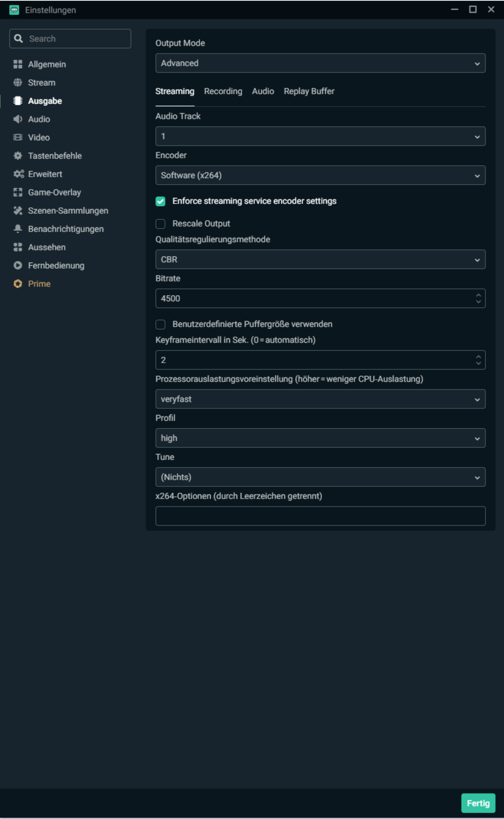The height and width of the screenshot is (819, 504).
Task: Click the Audio speaker icon in sidebar
Action: (18, 119)
